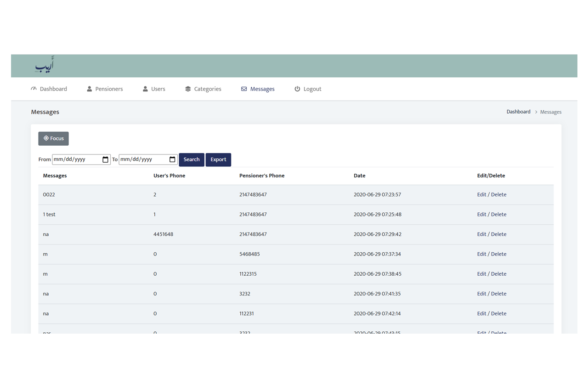Click inside the From date field
This screenshot has height=392, width=588.
[x=73, y=159]
